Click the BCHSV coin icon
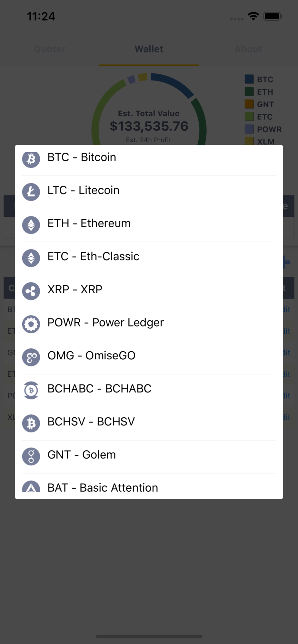This screenshot has height=644, width=298. [31, 423]
